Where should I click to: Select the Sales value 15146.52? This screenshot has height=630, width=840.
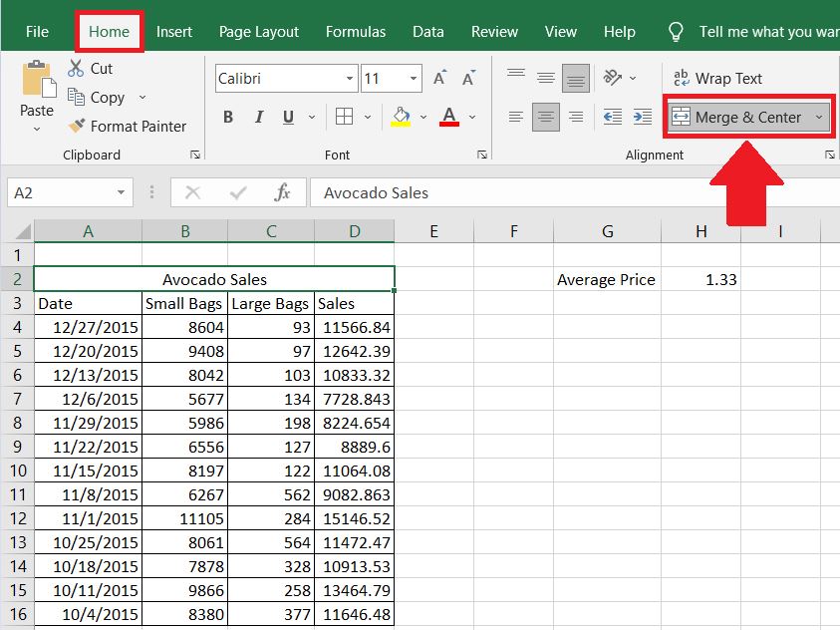[x=355, y=518]
